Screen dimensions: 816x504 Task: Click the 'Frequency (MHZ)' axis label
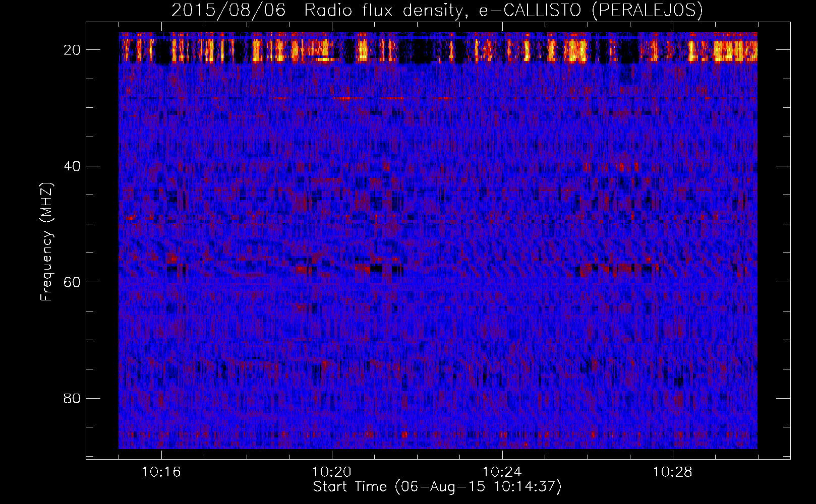[x=46, y=242]
